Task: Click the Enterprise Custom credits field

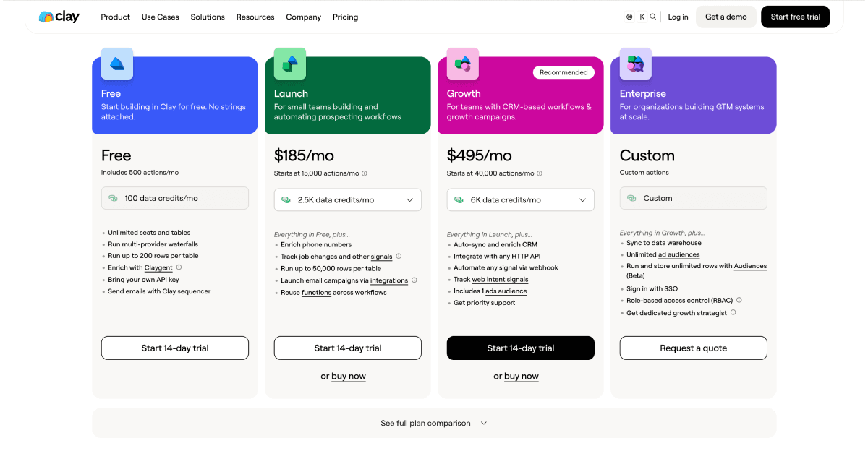Action: tap(694, 198)
